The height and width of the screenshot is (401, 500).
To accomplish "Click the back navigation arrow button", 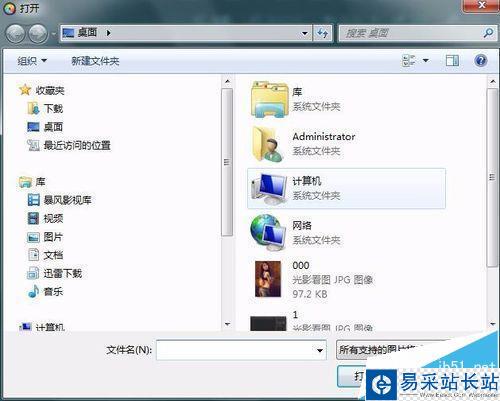I will tap(15, 34).
